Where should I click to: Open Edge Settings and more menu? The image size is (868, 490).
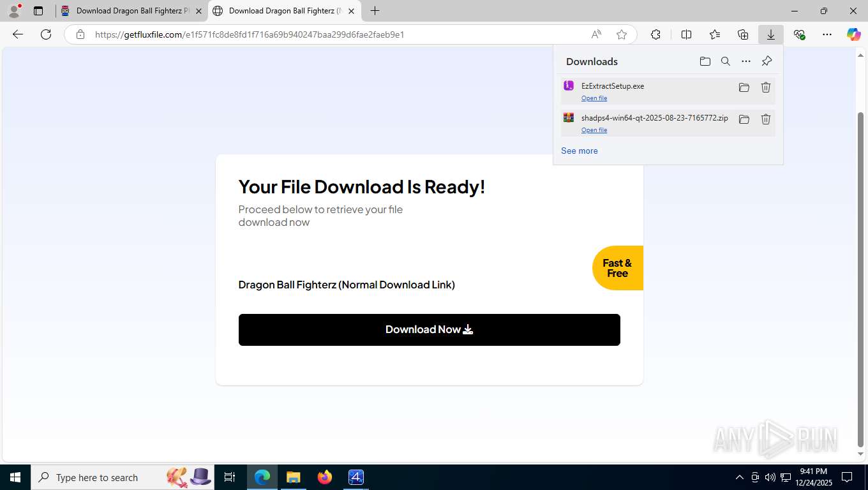[827, 34]
